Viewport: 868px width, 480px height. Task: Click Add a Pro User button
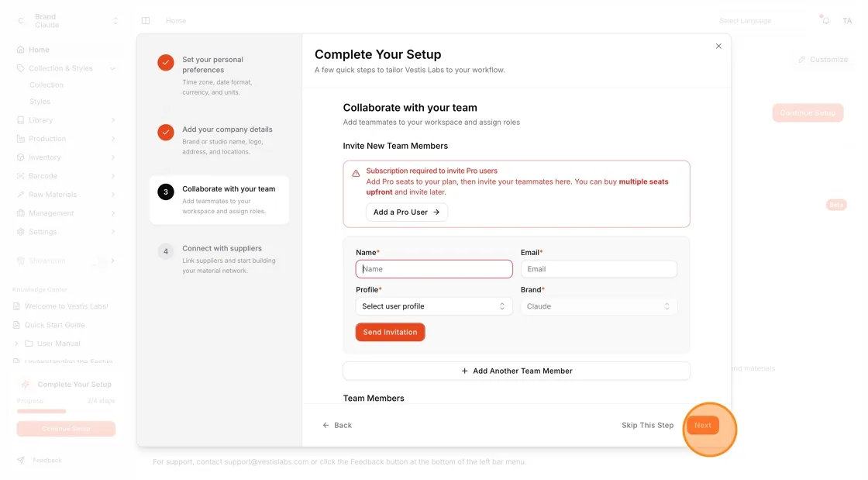pos(407,212)
